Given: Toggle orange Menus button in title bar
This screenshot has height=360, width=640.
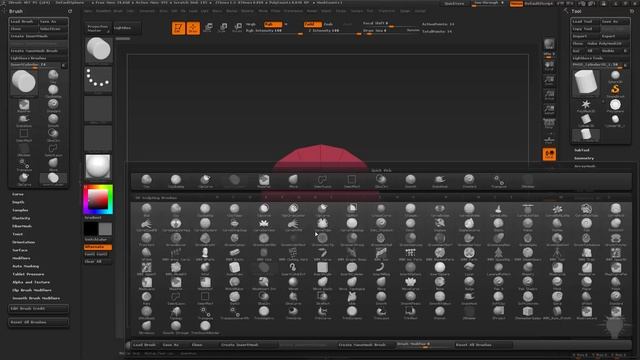Looking at the screenshot, I should click(516, 3).
